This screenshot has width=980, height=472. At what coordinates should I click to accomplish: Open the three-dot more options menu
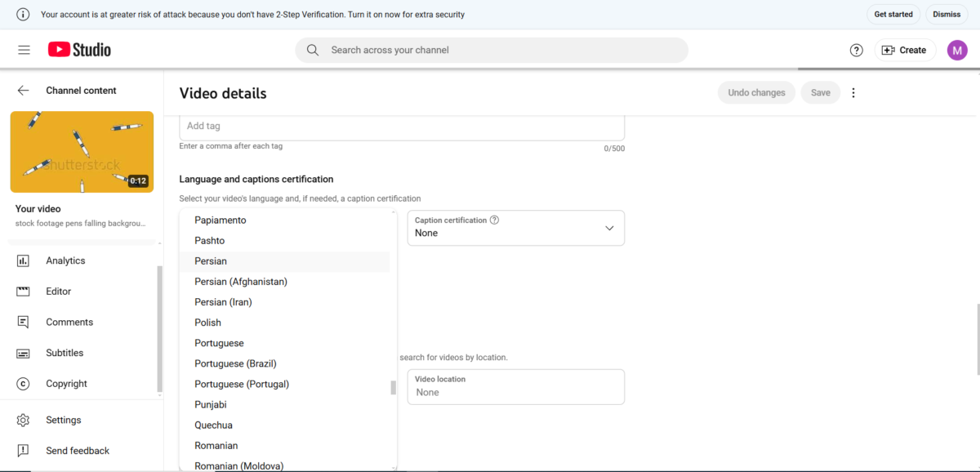tap(853, 93)
